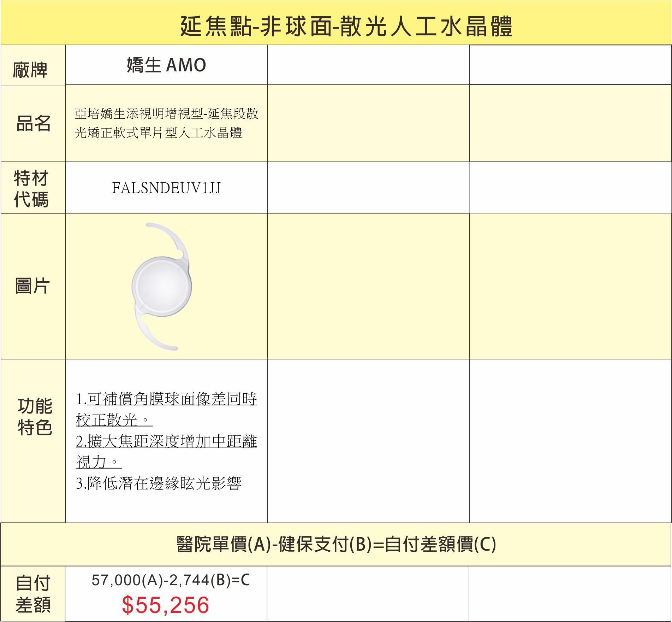Click the 功能特色 row header
Viewport: 672px width, 622px height.
coord(35,416)
